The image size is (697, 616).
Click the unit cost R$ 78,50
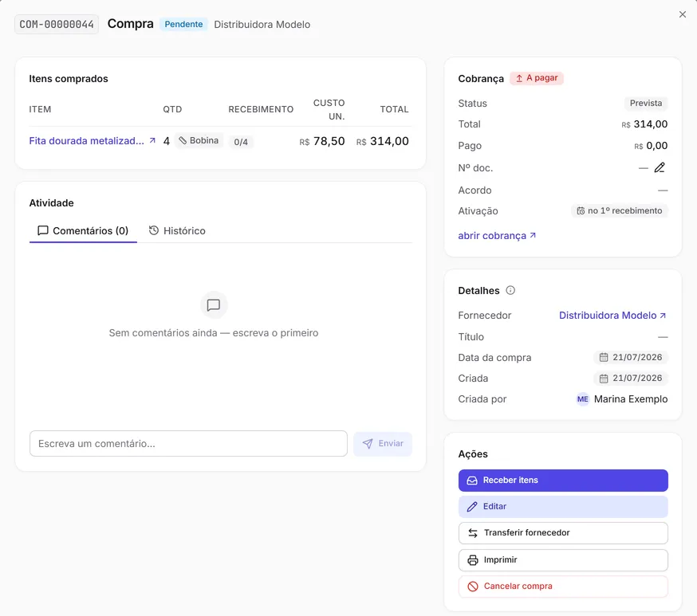[322, 141]
